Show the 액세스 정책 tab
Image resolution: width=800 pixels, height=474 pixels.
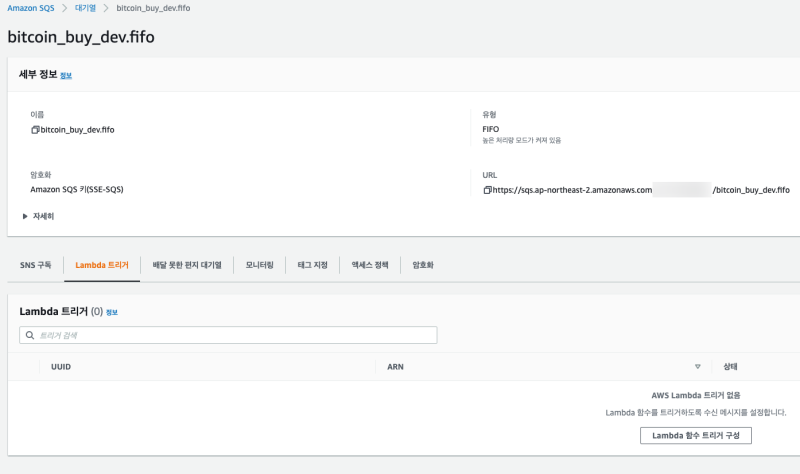369,265
